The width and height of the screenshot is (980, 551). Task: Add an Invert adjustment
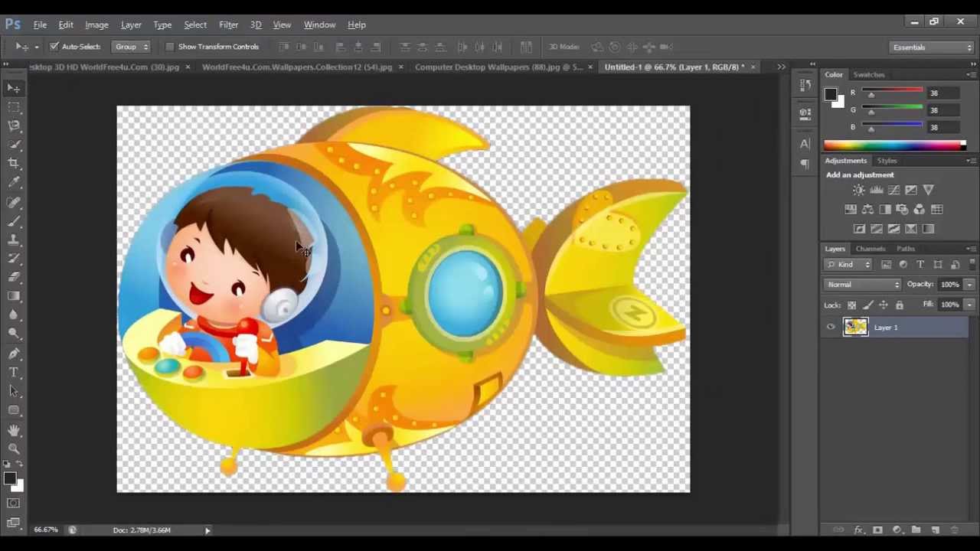859,229
